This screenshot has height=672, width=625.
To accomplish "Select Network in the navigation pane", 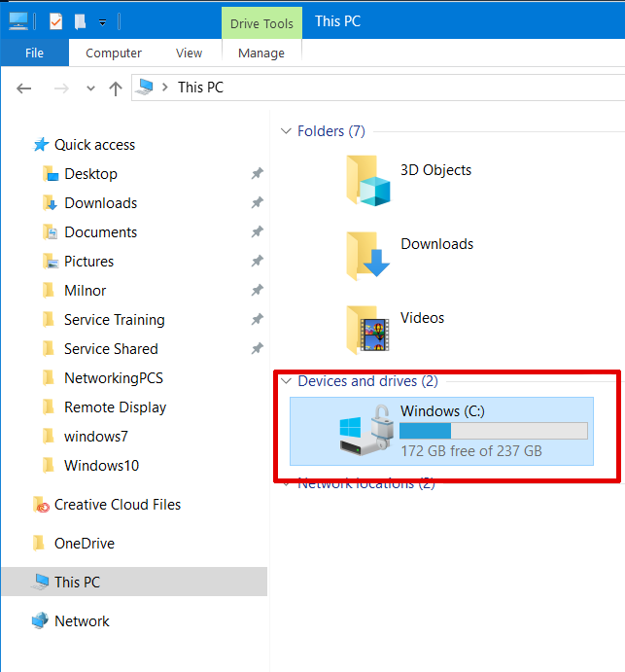I will tap(82, 621).
